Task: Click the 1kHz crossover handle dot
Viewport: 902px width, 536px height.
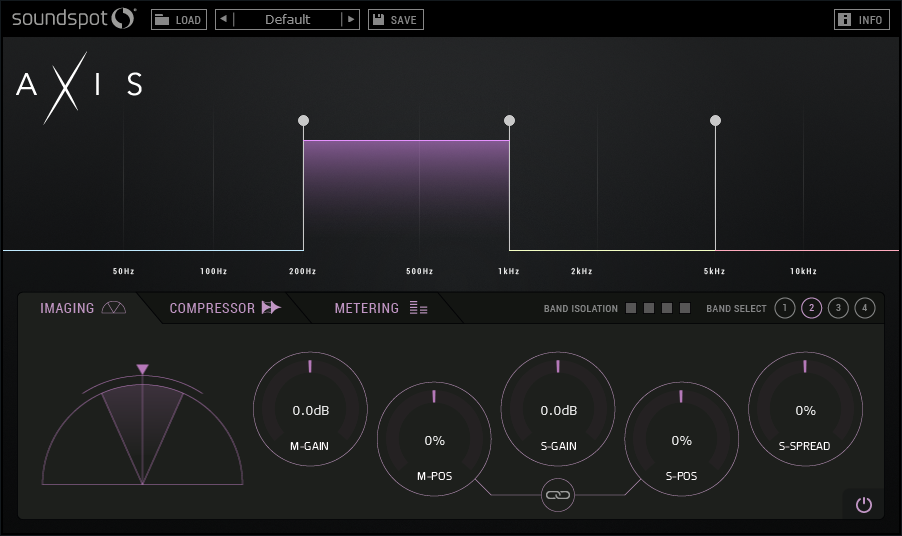Action: tap(509, 121)
